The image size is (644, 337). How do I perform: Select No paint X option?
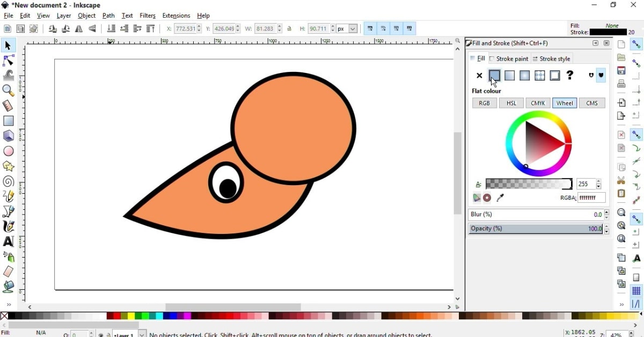click(479, 76)
